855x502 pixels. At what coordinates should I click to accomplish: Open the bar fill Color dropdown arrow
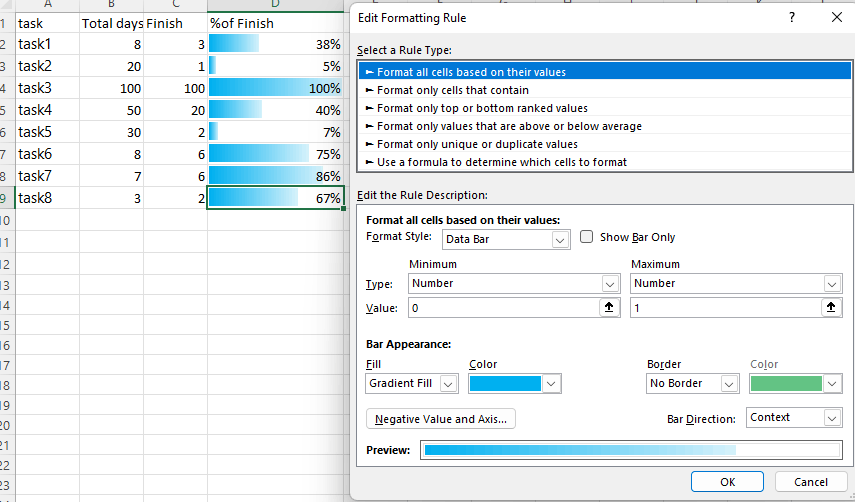(551, 384)
